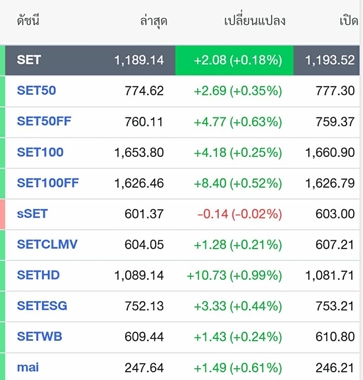
Task: Click the SET last price 1,189.14
Action: 139,60
